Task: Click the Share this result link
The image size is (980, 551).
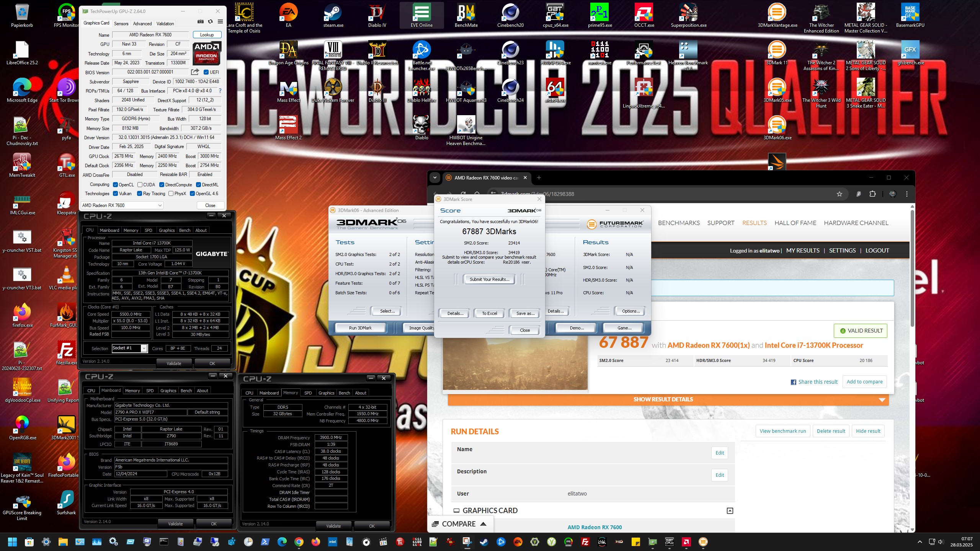Action: 814,382
